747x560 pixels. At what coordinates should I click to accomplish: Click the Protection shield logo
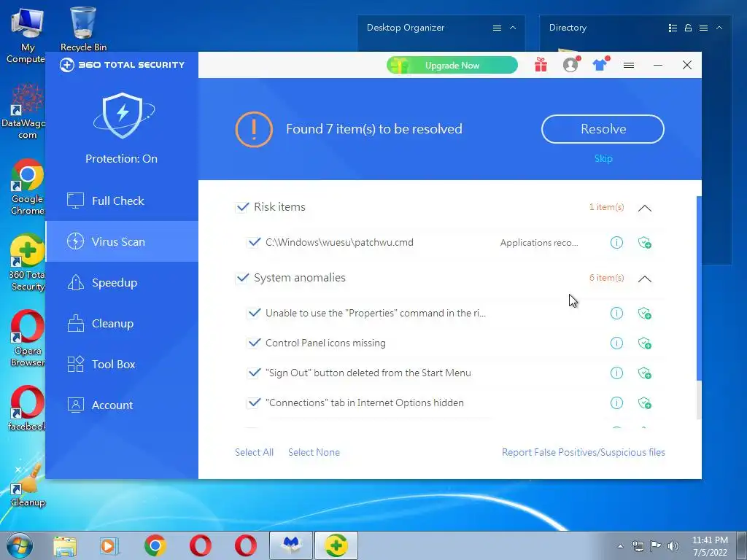[x=123, y=115]
